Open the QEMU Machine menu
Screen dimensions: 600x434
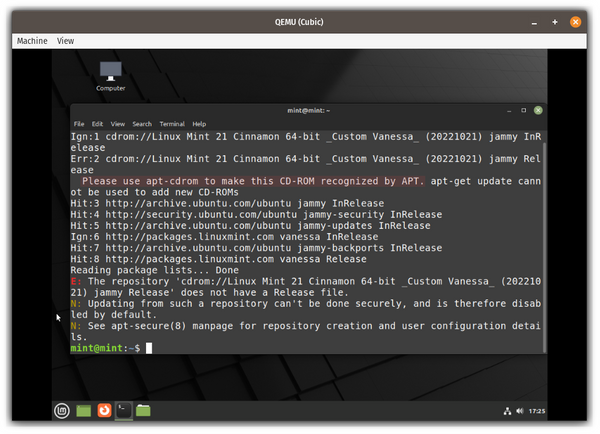(x=32, y=41)
